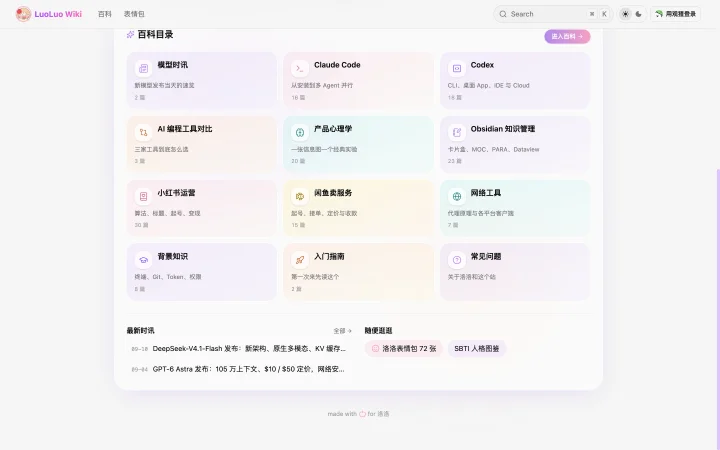Click the 小红书运营 card icon
Image resolution: width=720 pixels, height=450 pixels.
(x=143, y=196)
